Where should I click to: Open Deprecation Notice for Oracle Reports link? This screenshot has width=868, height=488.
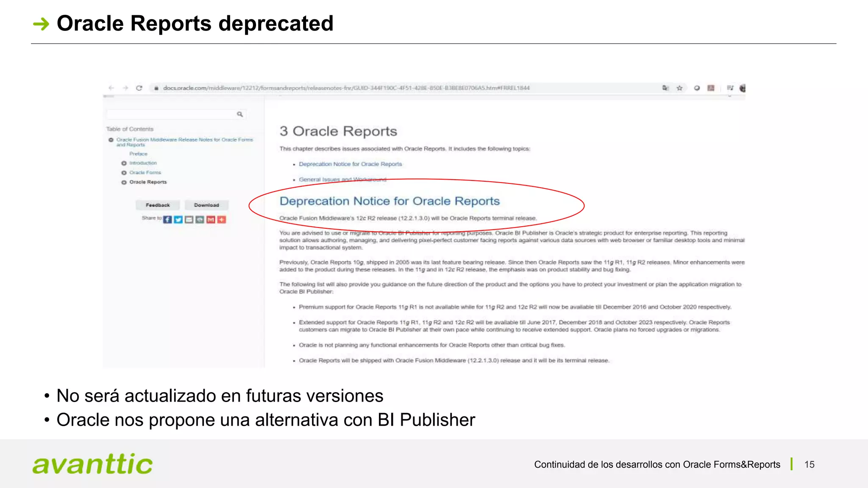(x=350, y=164)
